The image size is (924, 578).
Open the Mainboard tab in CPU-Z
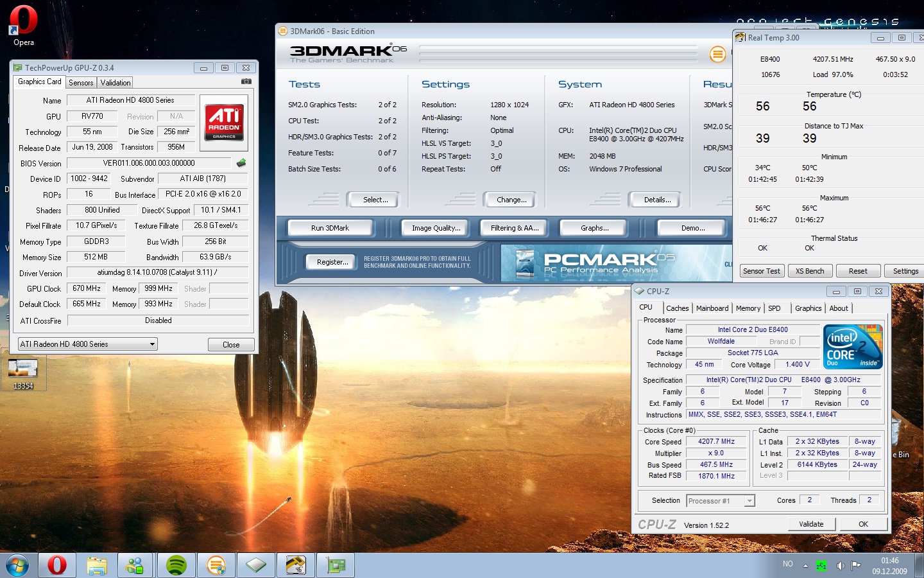pos(712,308)
